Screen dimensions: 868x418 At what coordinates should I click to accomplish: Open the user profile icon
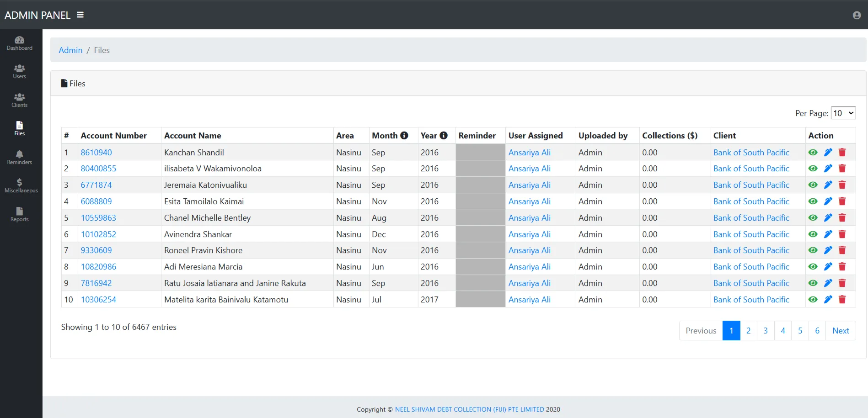[x=857, y=15]
